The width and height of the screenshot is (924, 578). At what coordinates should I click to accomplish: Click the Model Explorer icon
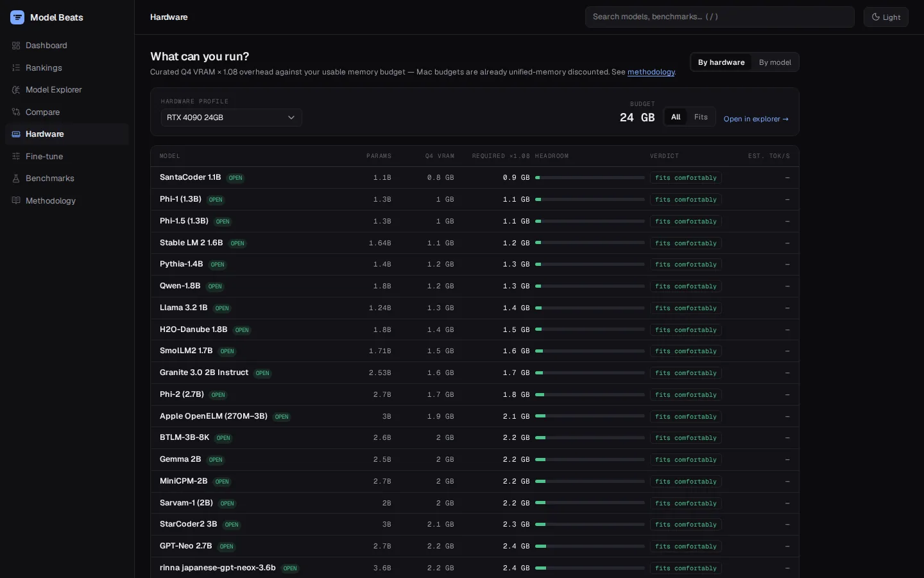[16, 90]
